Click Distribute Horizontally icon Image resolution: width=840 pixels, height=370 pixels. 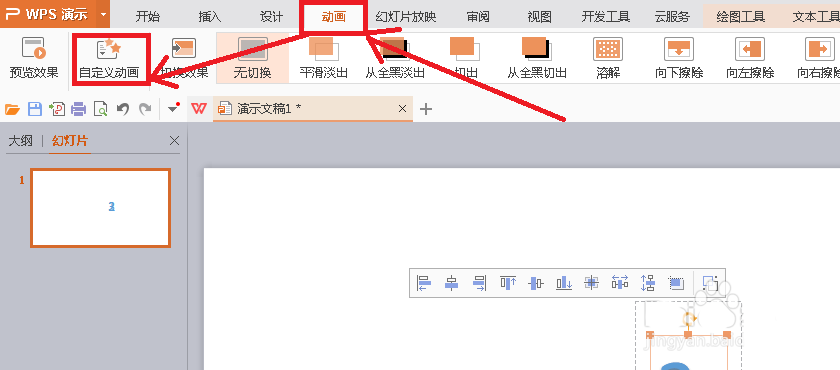tap(620, 283)
